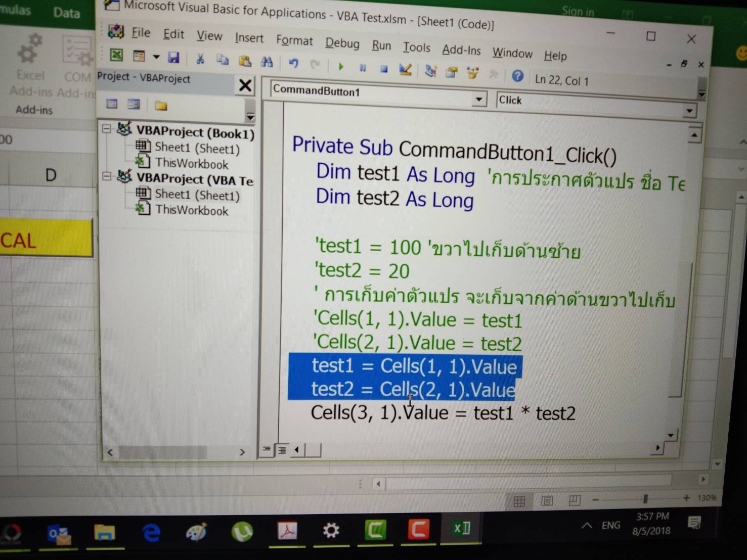Click Excel zoom out minus button

[x=596, y=499]
